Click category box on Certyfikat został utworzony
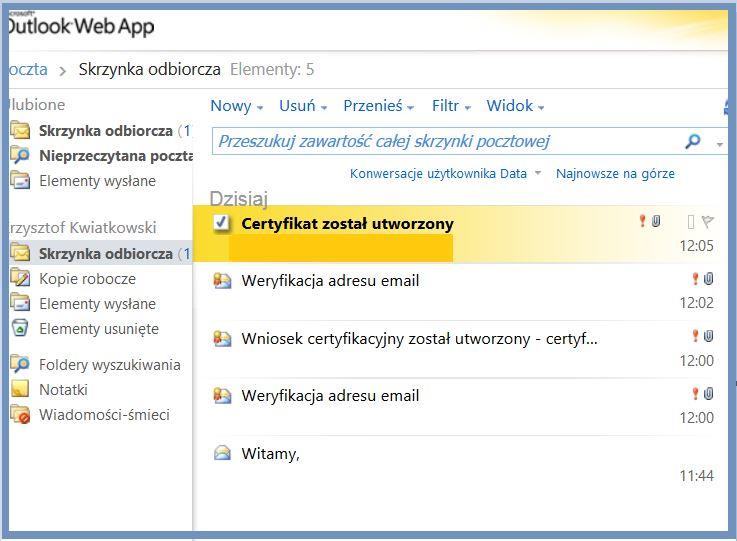This screenshot has height=541, width=737. tap(690, 221)
